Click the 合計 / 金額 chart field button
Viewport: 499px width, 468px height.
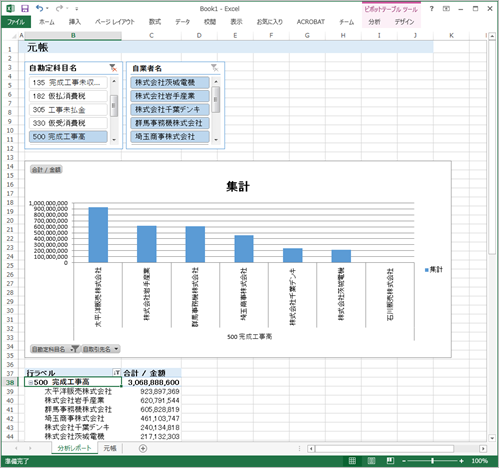pos(46,170)
